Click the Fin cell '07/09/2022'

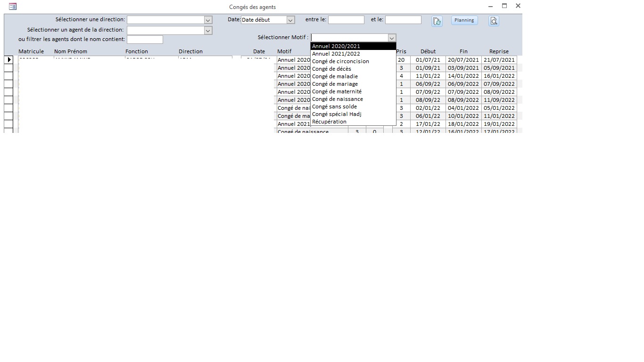[x=463, y=92]
